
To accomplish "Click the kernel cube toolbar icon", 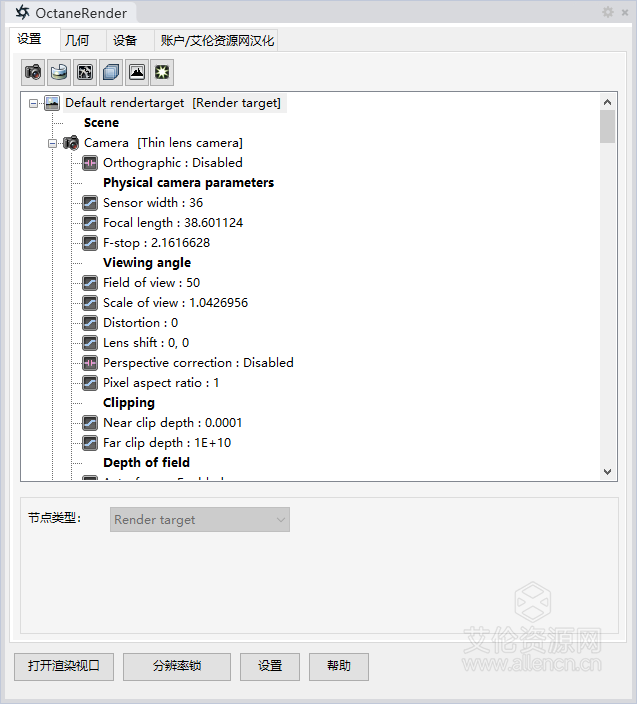I will point(111,72).
